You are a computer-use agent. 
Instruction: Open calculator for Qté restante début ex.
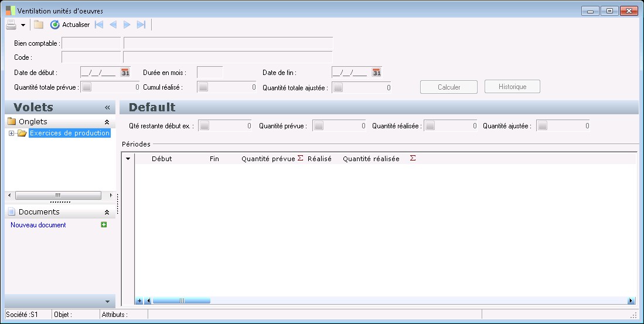point(205,126)
